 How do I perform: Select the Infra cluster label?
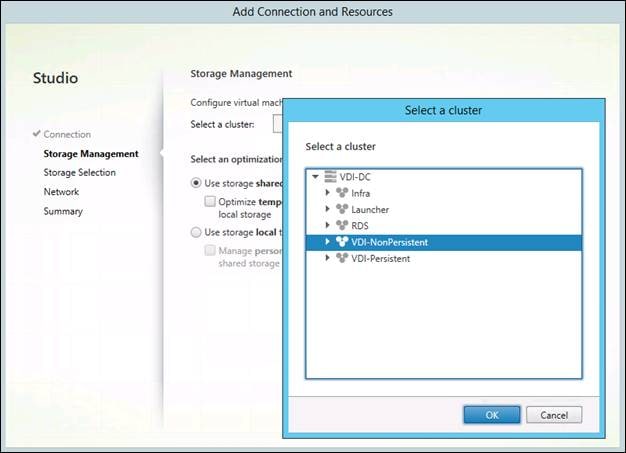point(361,193)
